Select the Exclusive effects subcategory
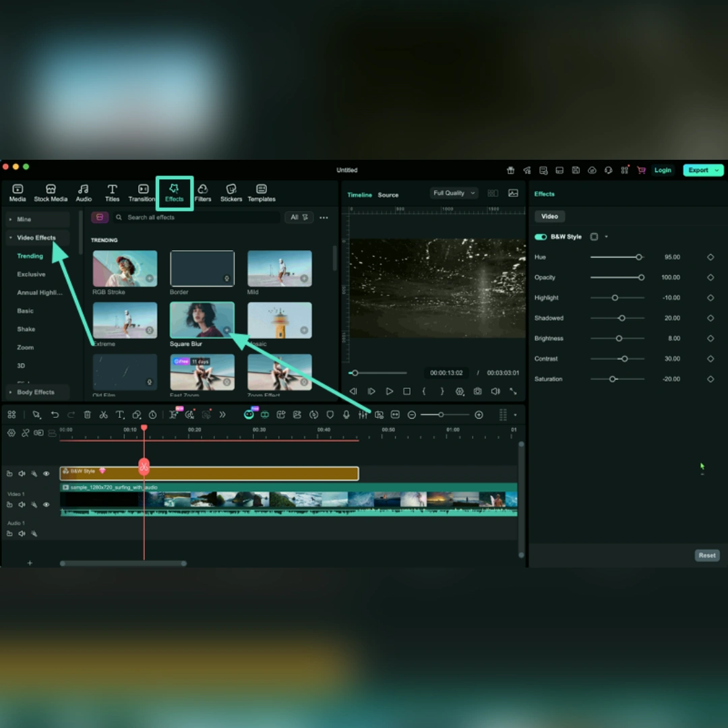The height and width of the screenshot is (728, 728). [31, 274]
